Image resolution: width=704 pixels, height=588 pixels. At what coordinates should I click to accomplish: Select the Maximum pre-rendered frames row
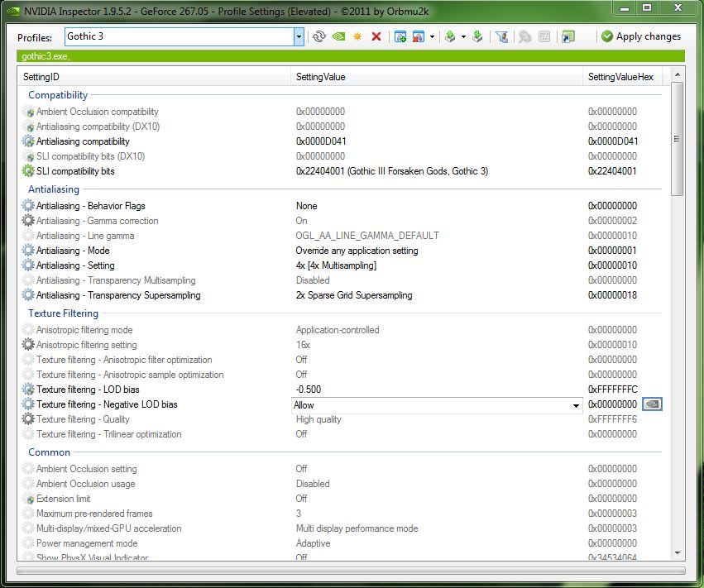[x=344, y=513]
